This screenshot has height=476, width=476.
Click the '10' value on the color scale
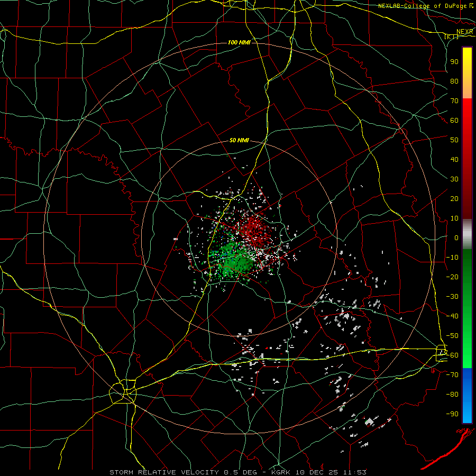pos(454,218)
